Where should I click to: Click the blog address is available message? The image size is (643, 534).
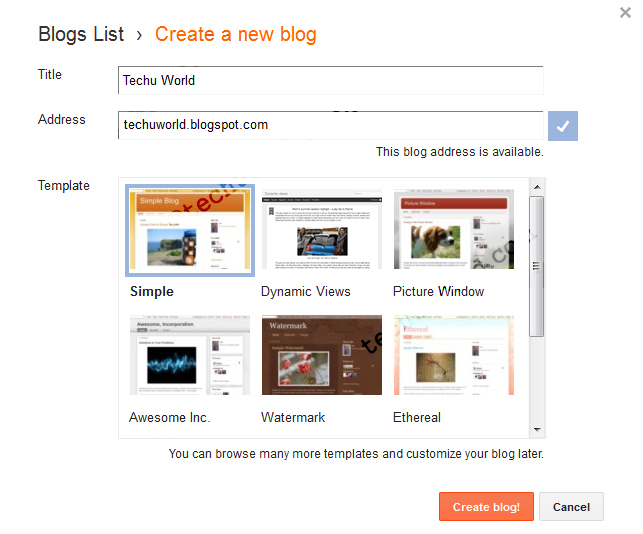point(460,152)
